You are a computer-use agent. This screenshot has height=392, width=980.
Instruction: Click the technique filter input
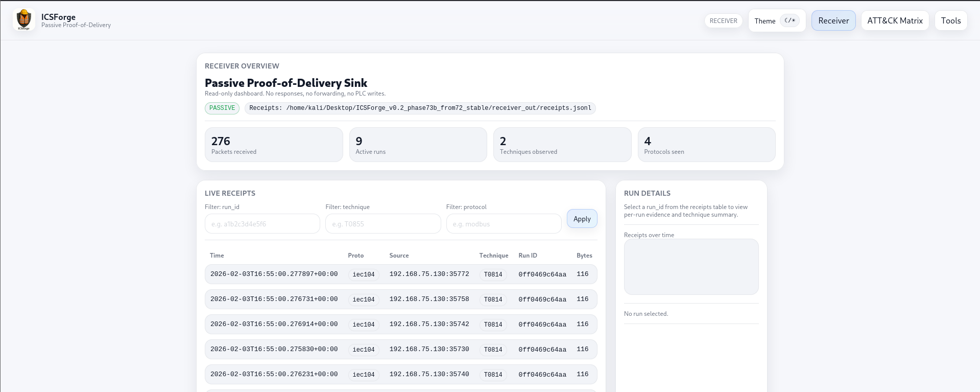tap(383, 224)
